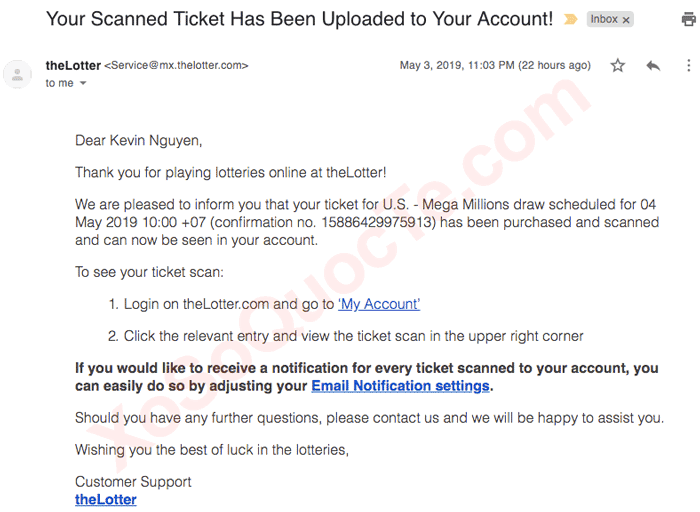
Task: Follow the theLotter signature link
Action: [106, 499]
